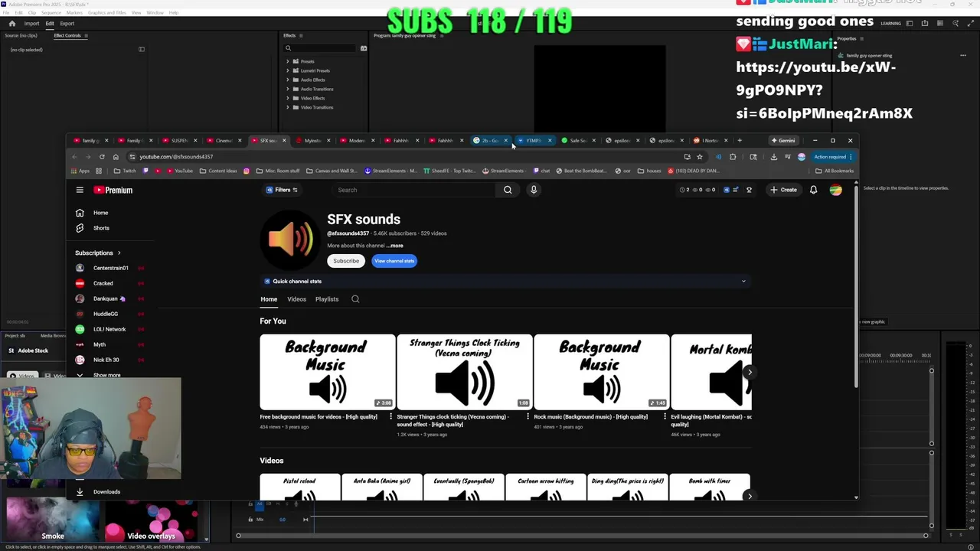Open the Centerstrain01 subscription channel
The height and width of the screenshot is (551, 980).
[110, 268]
